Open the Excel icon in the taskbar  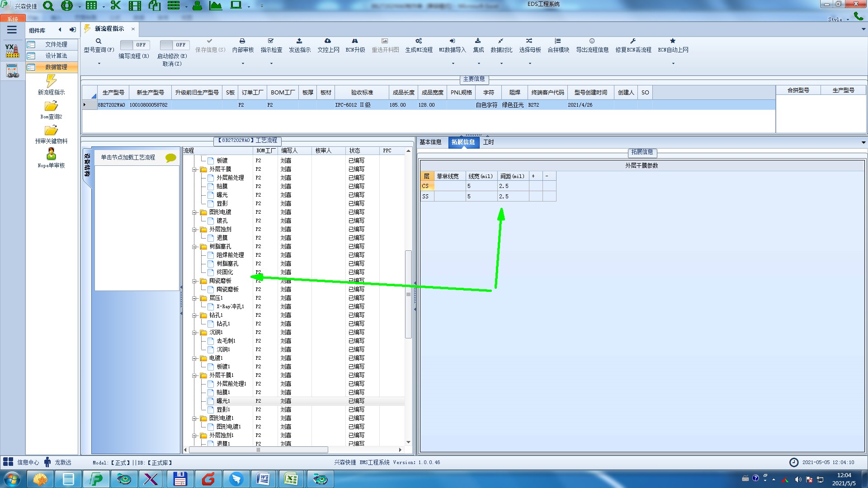291,479
